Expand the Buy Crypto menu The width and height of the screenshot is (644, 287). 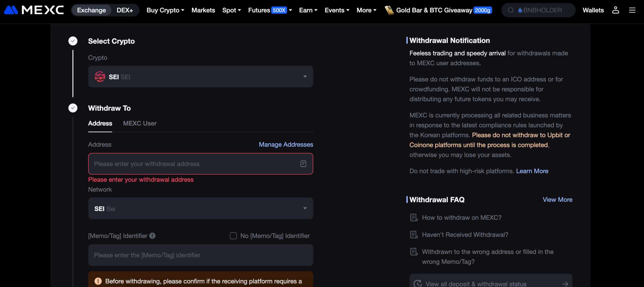(165, 10)
